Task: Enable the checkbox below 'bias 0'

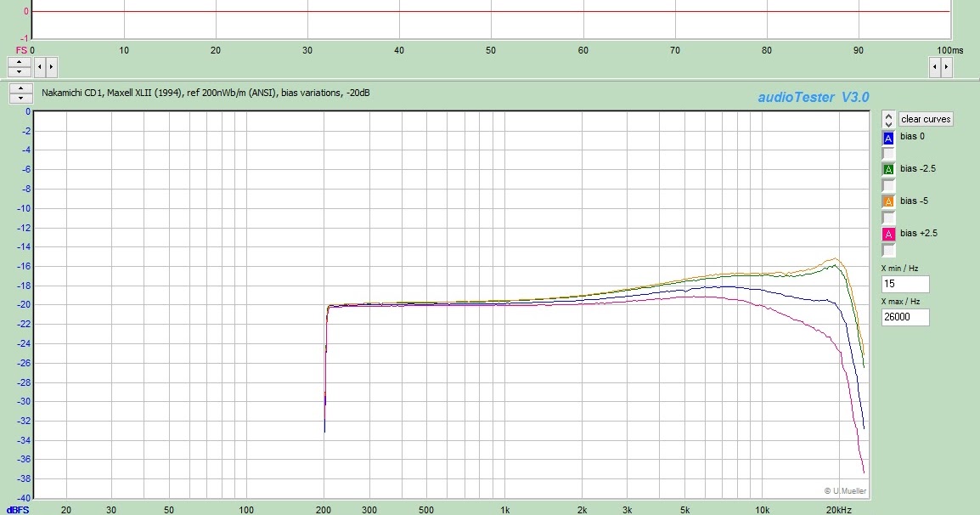Action: tap(887, 153)
